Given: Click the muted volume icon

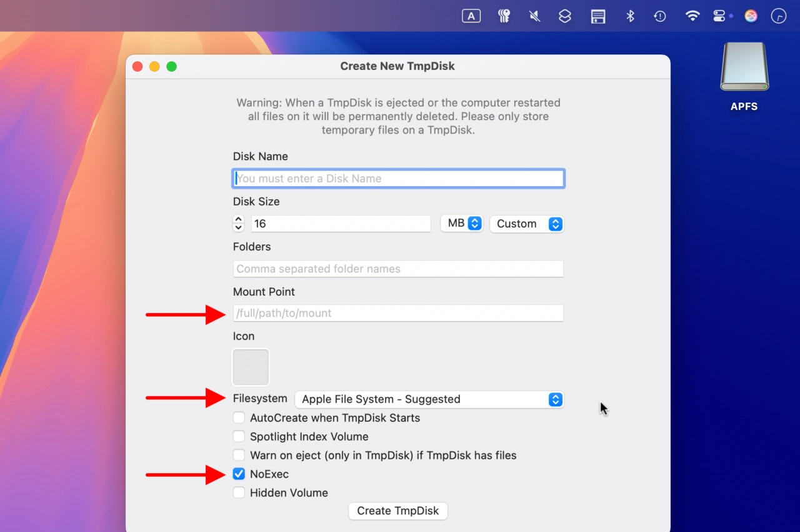Looking at the screenshot, I should pyautogui.click(x=534, y=16).
